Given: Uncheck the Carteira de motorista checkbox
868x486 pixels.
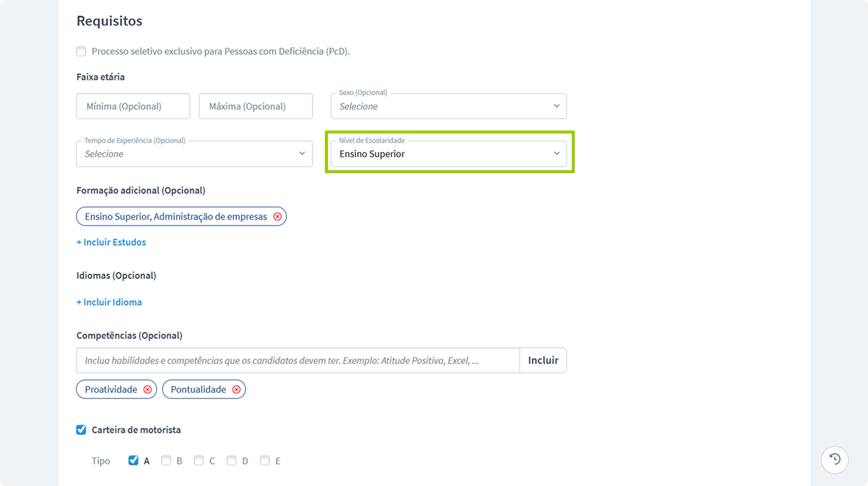Looking at the screenshot, I should [81, 430].
